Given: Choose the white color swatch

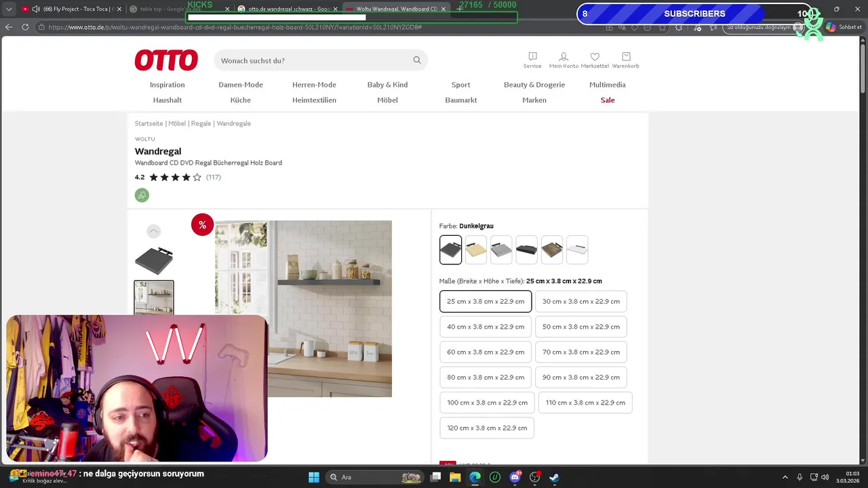Looking at the screenshot, I should [x=577, y=250].
